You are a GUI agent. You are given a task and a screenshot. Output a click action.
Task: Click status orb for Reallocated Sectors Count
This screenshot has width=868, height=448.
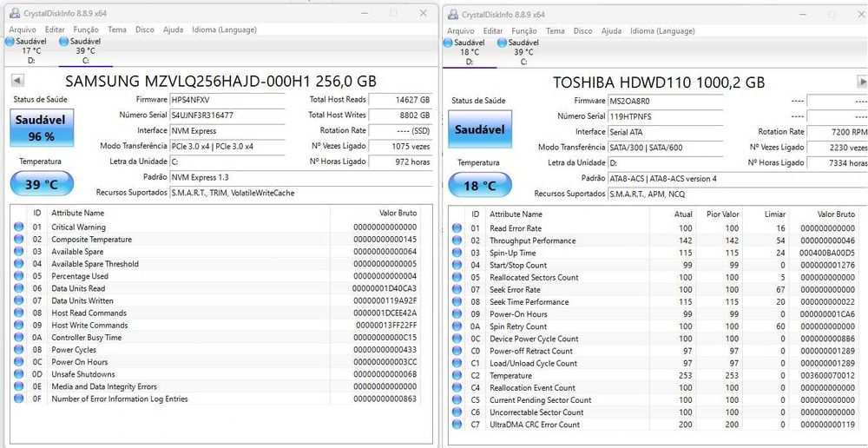tap(457, 278)
